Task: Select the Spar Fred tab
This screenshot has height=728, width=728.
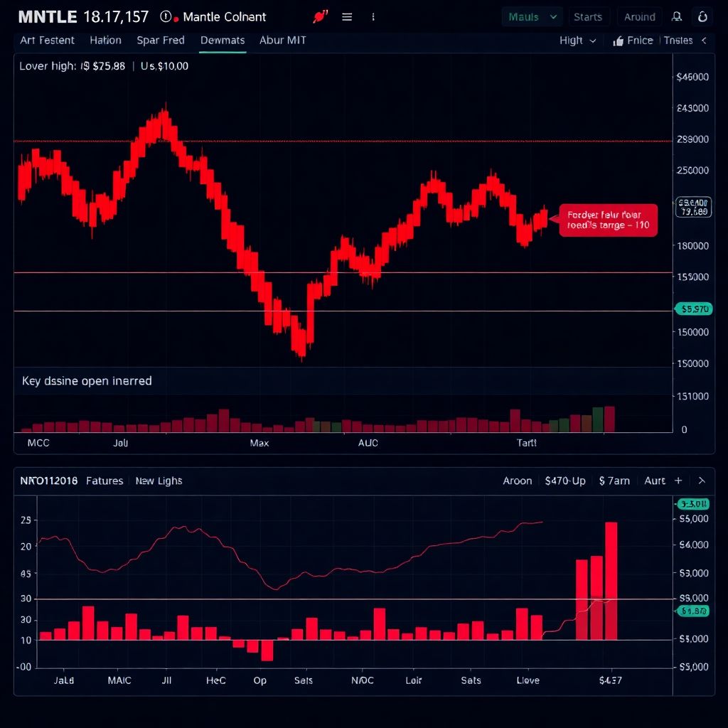Action: 161,41
